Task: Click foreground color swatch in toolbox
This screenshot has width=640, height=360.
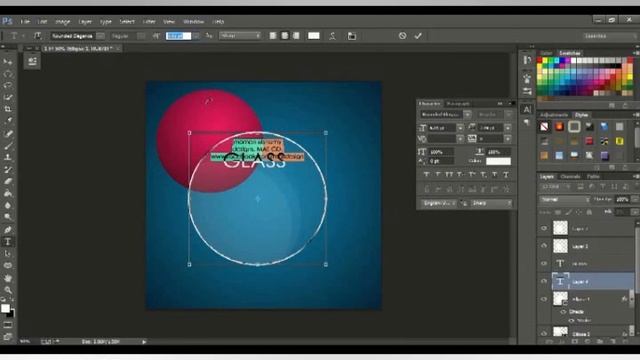Action: point(5,309)
